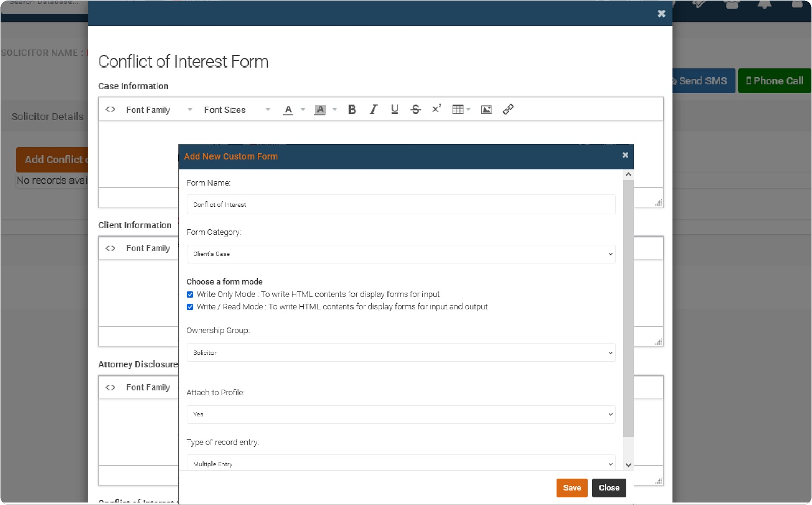Apply italic formatting in the editor toolbar
Viewport: 812px width, 505px height.
(373, 109)
